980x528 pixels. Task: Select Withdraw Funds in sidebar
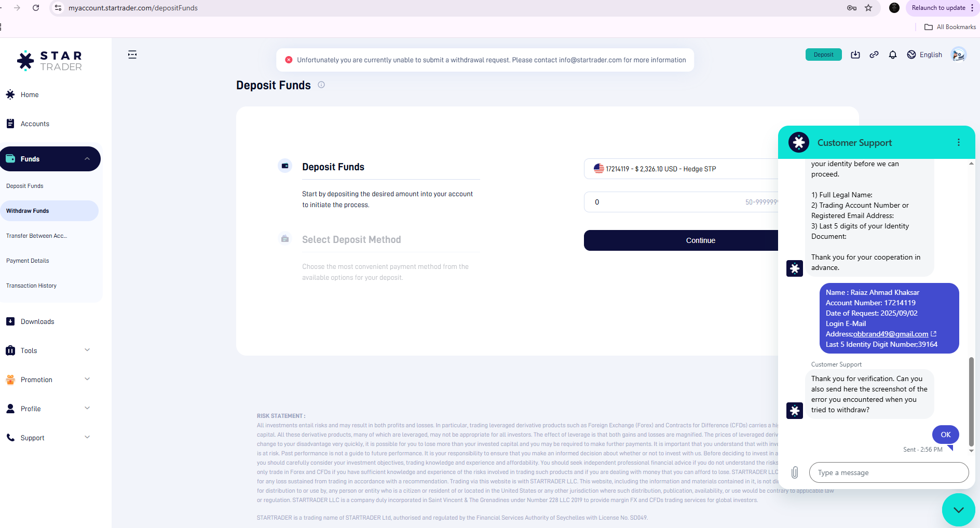(x=28, y=211)
